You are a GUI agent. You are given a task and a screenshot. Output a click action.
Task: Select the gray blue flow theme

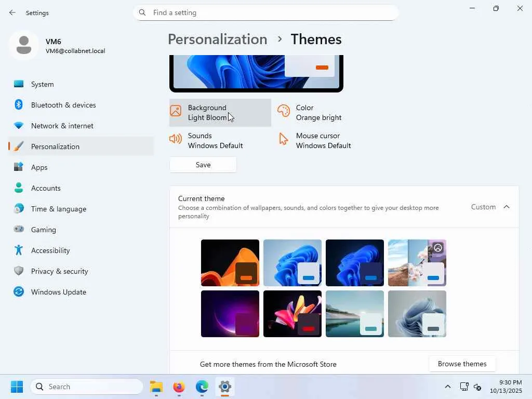[x=417, y=314]
